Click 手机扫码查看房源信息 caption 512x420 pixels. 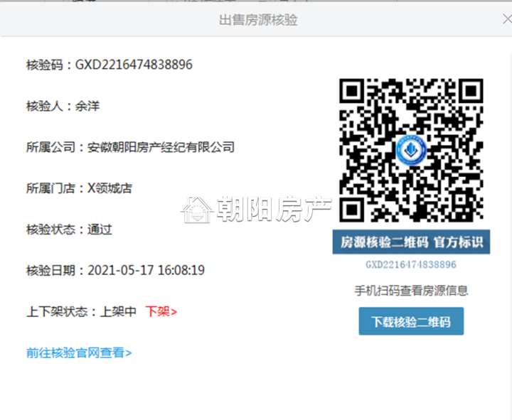pos(412,291)
